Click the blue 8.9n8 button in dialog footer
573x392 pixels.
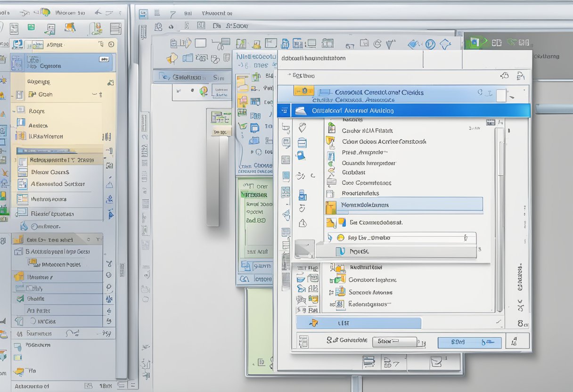point(469,343)
